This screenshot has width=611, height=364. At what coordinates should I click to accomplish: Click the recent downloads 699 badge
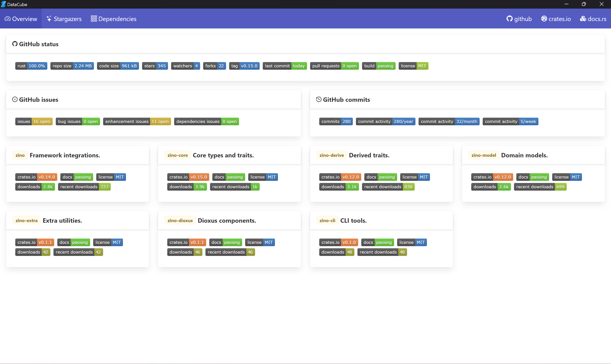point(540,187)
